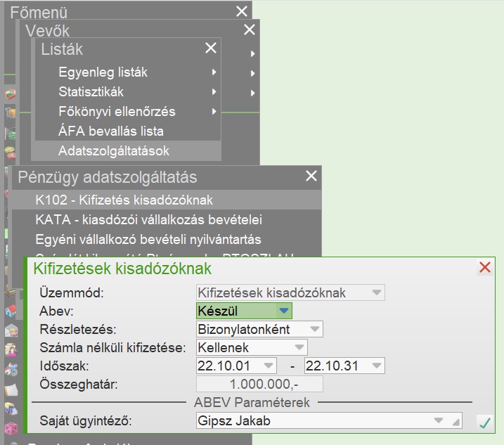
Task: Click the Vevők panel title
Action: 47,31
